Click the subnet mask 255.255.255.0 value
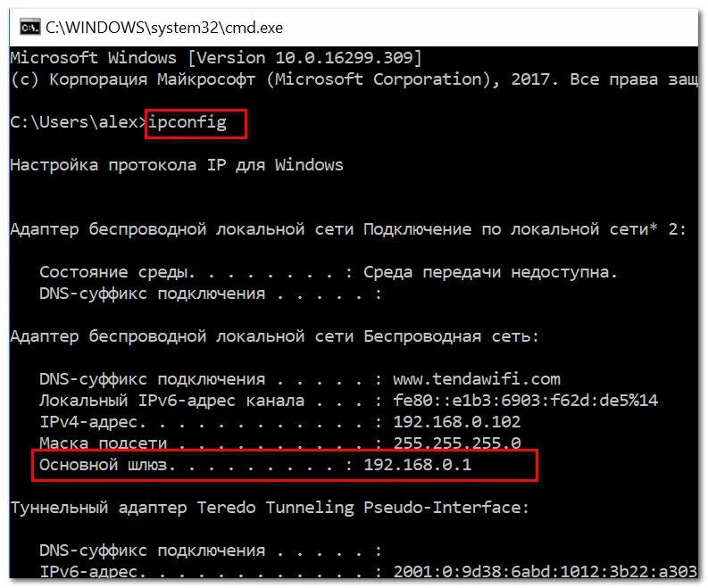 (x=457, y=443)
